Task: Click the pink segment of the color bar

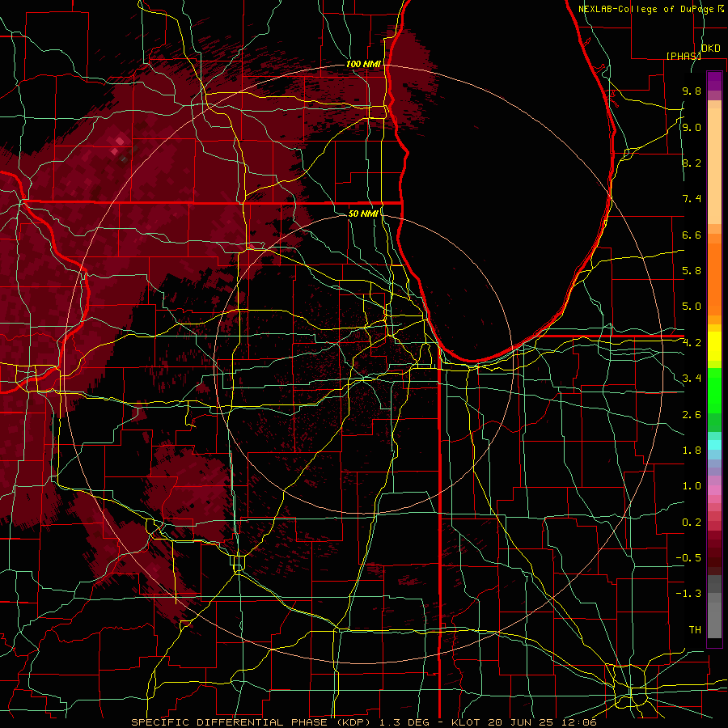Action: click(714, 490)
